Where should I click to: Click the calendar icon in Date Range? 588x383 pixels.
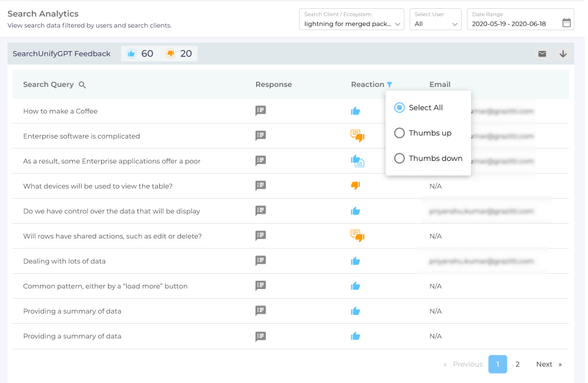566,23
